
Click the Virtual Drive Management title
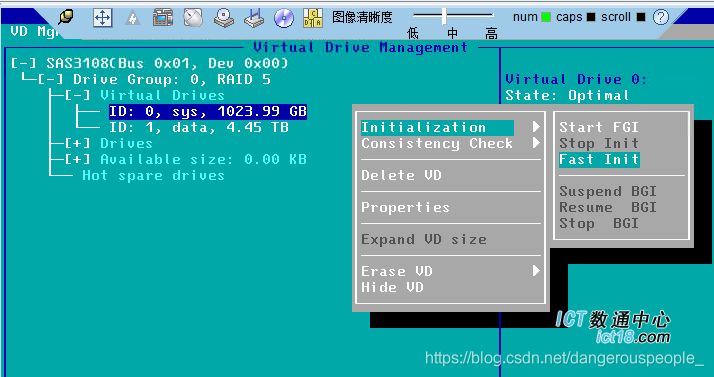point(361,47)
